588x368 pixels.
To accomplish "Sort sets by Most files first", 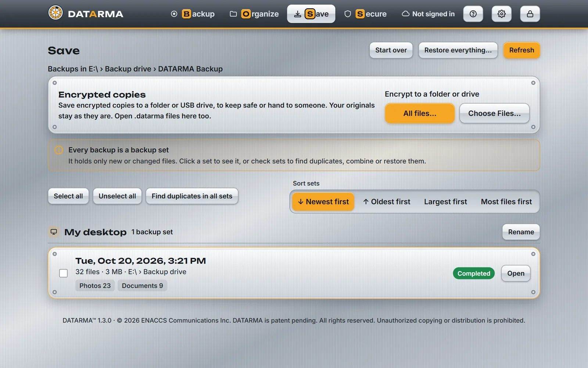I will coord(506,202).
